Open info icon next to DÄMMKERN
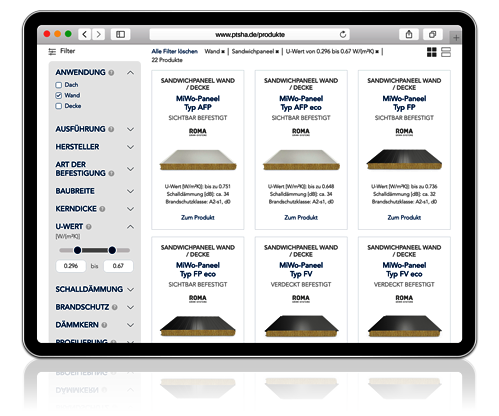This screenshot has height=416, width=499. tap(104, 325)
